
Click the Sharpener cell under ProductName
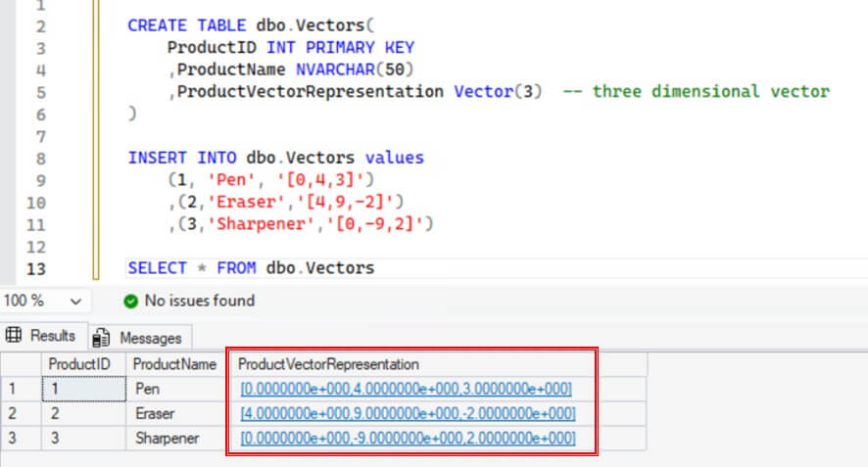tap(167, 438)
